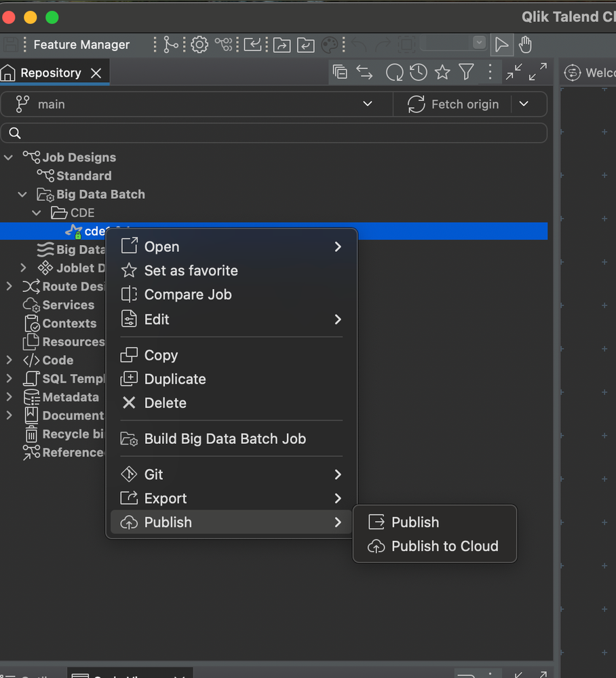Click the refresh circle icon in Repository
Image resolution: width=616 pixels, height=678 pixels.
394,72
